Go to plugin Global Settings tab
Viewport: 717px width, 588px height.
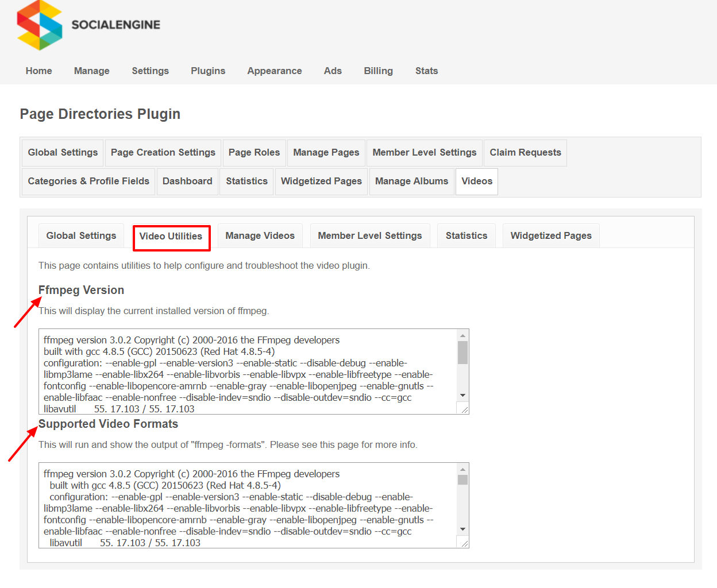[x=63, y=153]
